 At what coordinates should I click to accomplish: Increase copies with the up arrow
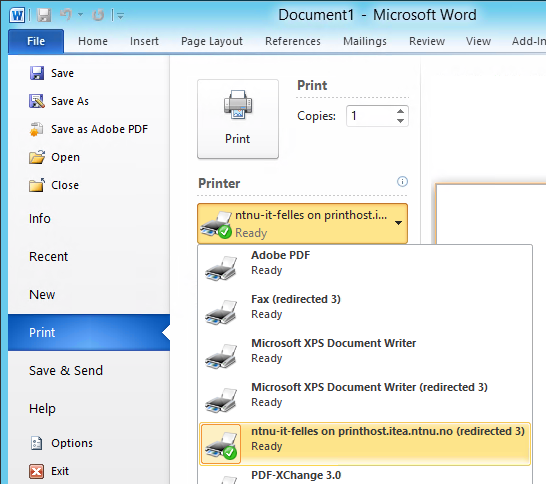[x=400, y=111]
